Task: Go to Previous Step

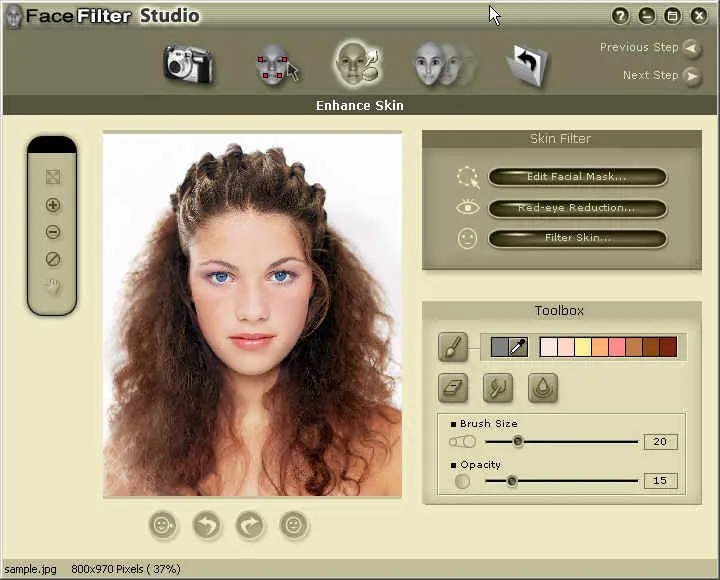Action: (x=691, y=47)
